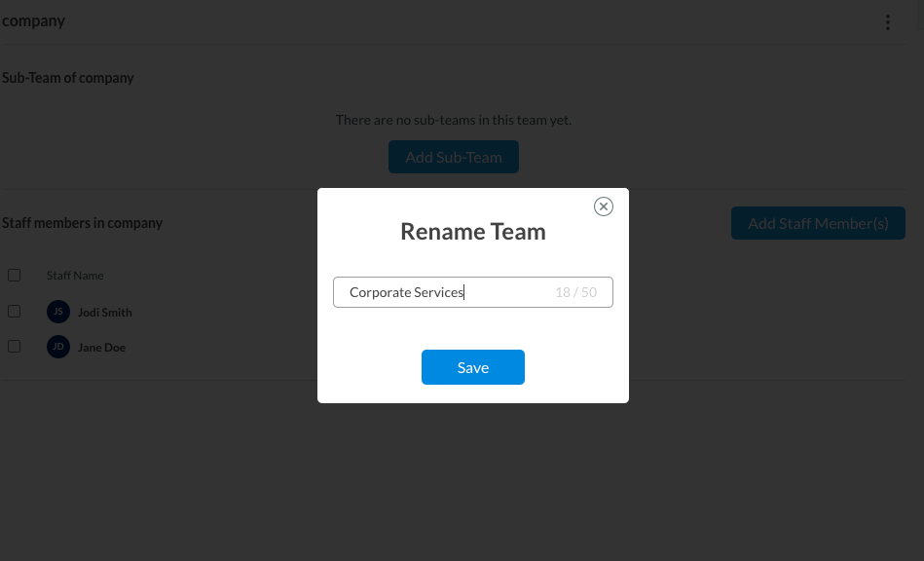Focus the team name input field

pos(443,292)
